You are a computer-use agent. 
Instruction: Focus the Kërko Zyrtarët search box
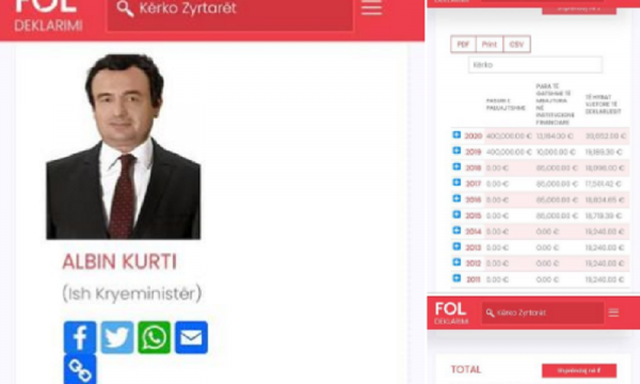coord(231,15)
